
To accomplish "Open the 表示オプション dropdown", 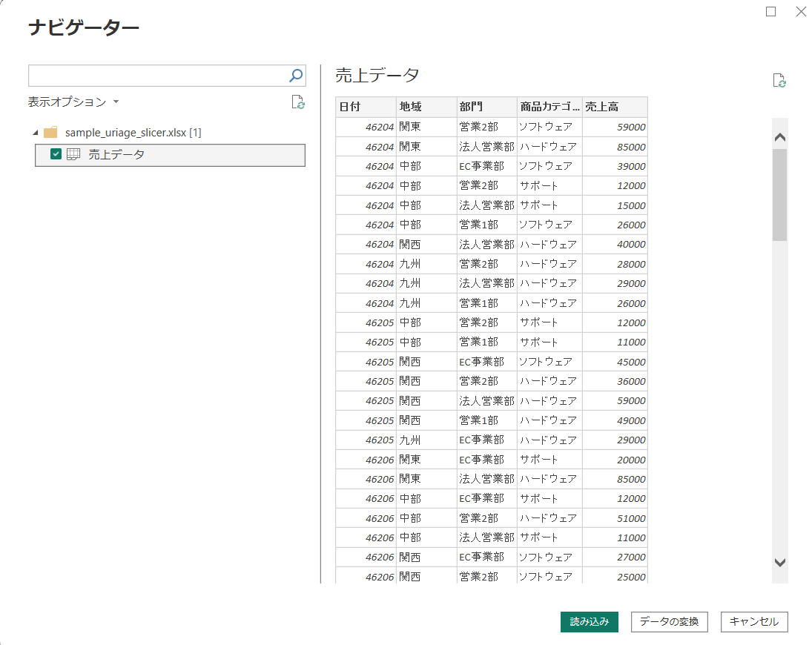I will click(73, 102).
